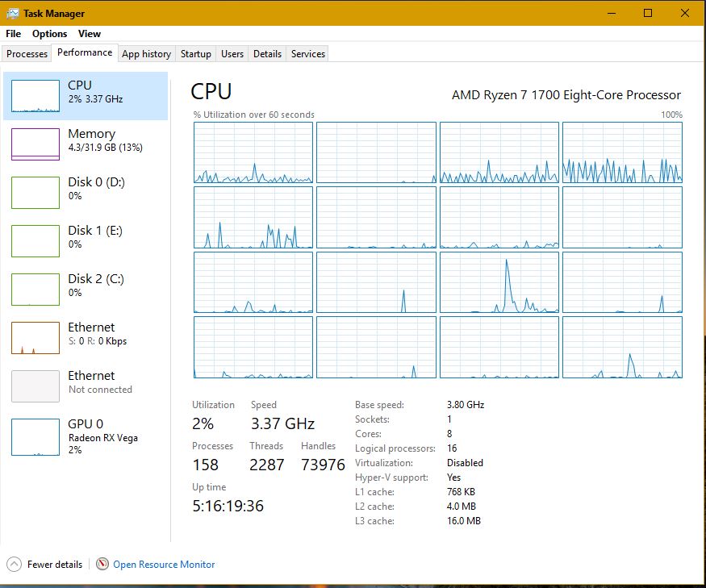Image resolution: width=706 pixels, height=588 pixels.
Task: Select the CPU mini graph thumbnail
Action: pyautogui.click(x=36, y=96)
